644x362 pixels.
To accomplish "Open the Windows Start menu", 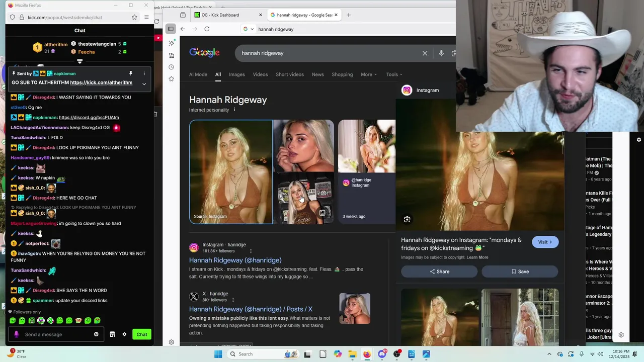I will pyautogui.click(x=218, y=354).
